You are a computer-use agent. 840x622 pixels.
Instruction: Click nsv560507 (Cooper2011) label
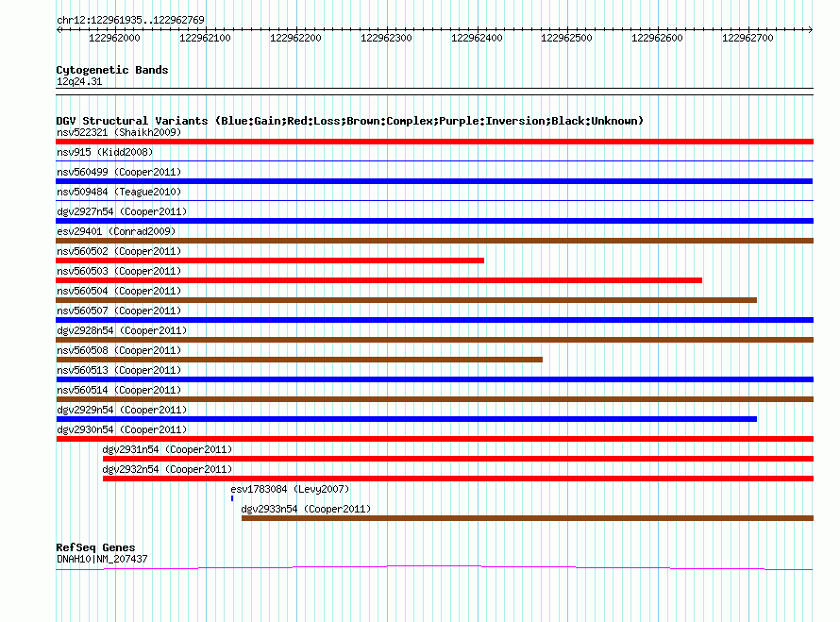(x=119, y=311)
